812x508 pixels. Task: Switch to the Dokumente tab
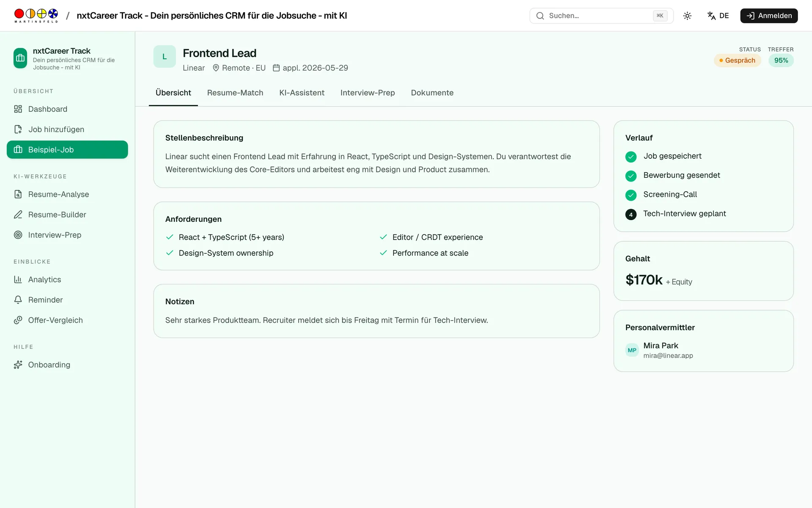click(x=432, y=93)
